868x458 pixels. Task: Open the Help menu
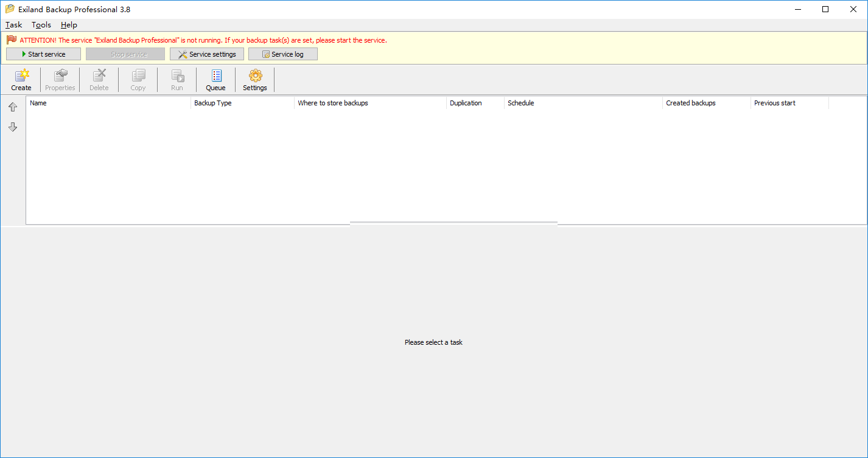pos(69,25)
